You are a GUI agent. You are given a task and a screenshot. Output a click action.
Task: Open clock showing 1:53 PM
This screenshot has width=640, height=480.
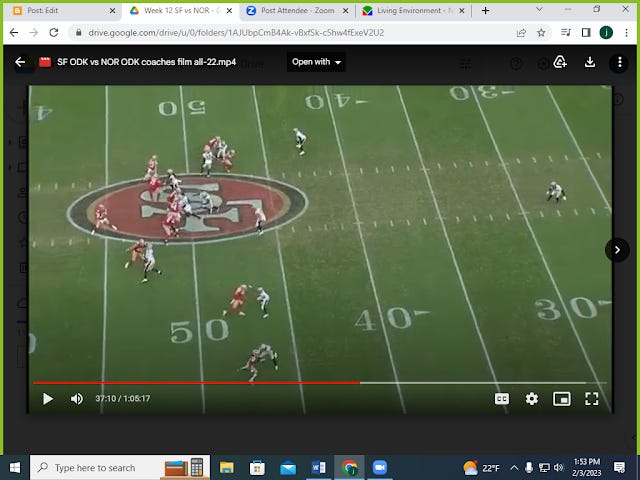587,468
